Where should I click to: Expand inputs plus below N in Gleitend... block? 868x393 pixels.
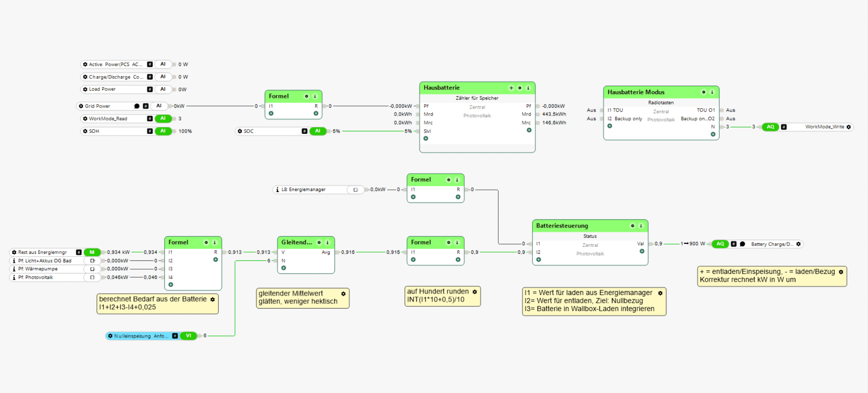[x=283, y=268]
